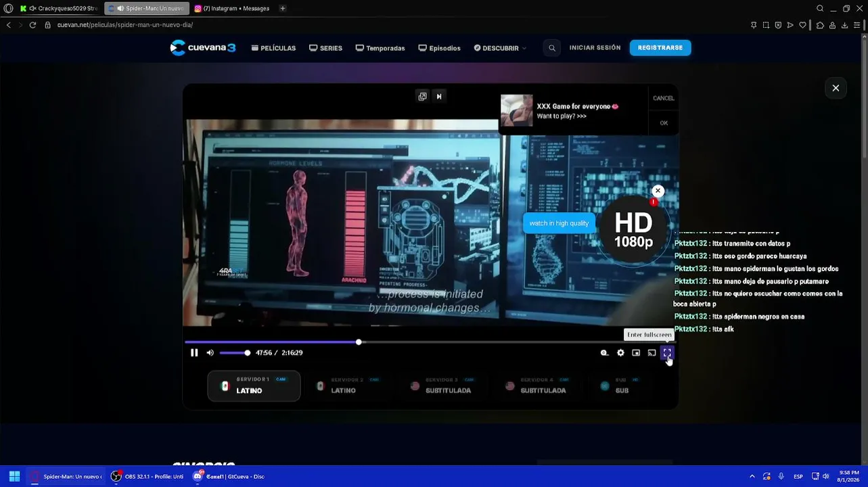Switch to the Crackyqueso5029 stream tab
The width and height of the screenshot is (868, 487).
(59, 9)
